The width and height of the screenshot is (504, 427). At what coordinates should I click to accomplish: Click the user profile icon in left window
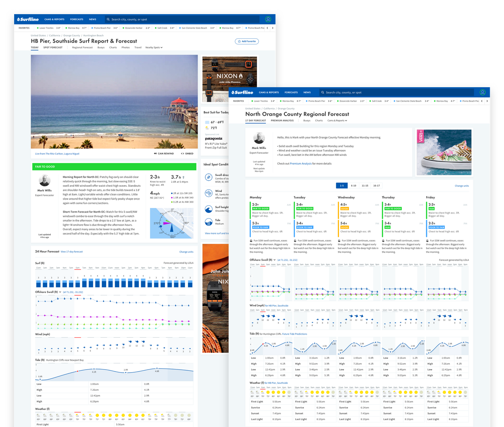[268, 19]
